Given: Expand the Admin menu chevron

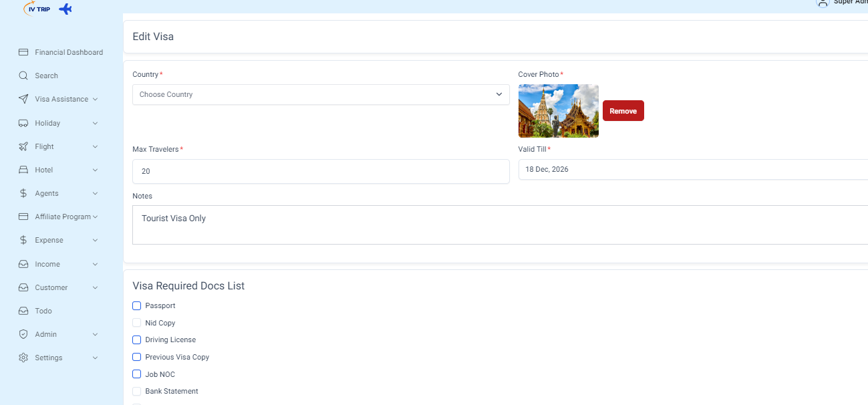Looking at the screenshot, I should coord(95,334).
